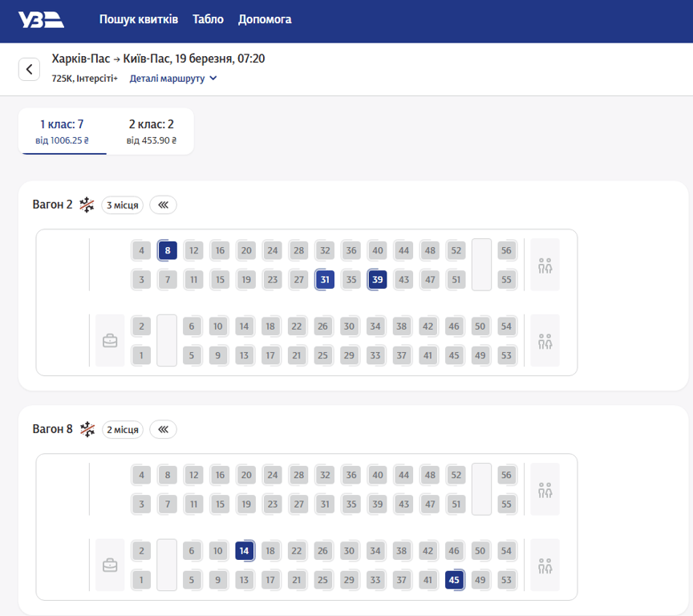The height and width of the screenshot is (616, 693).
Task: Open Пошук квитків in the top navigation
Action: point(139,19)
